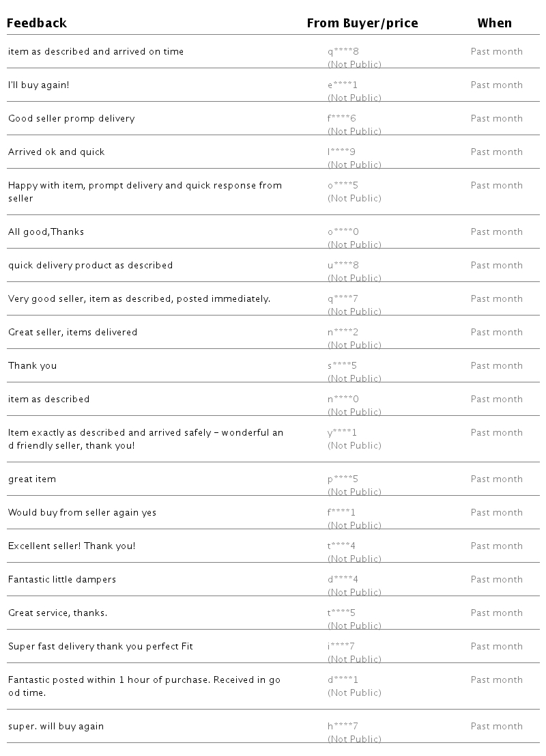Select the "great item" feedback text
Image resolution: width=546 pixels, height=756 pixels.
[x=32, y=479]
